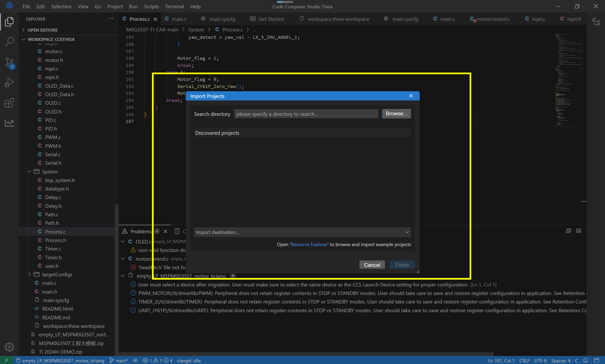
Task: Click the Clear All problems icon
Action: (x=579, y=231)
